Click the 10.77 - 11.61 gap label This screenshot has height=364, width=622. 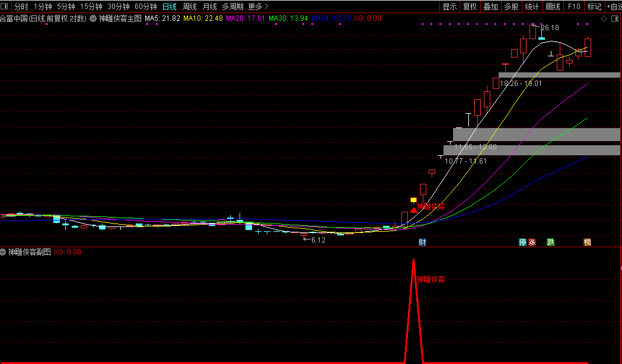[465, 161]
